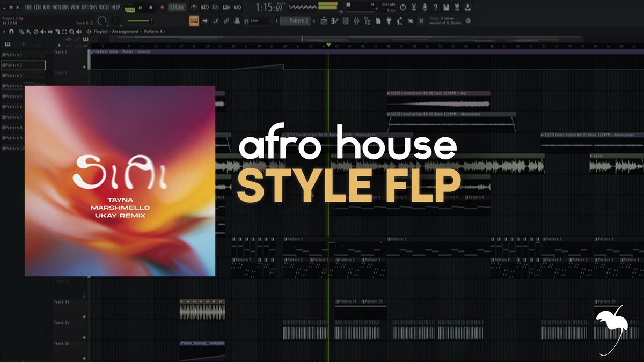Click the microphone icon in the top toolbar

425,7
